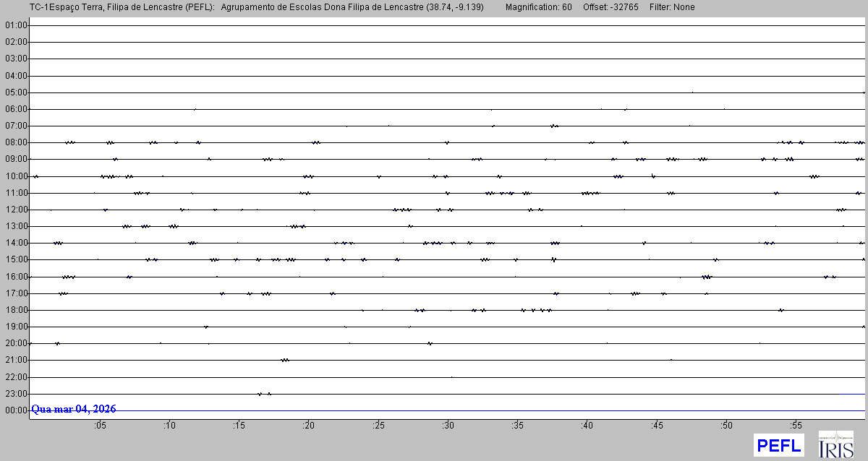Select the 08:00 hour row label
868x461 pixels.
pos(16,142)
